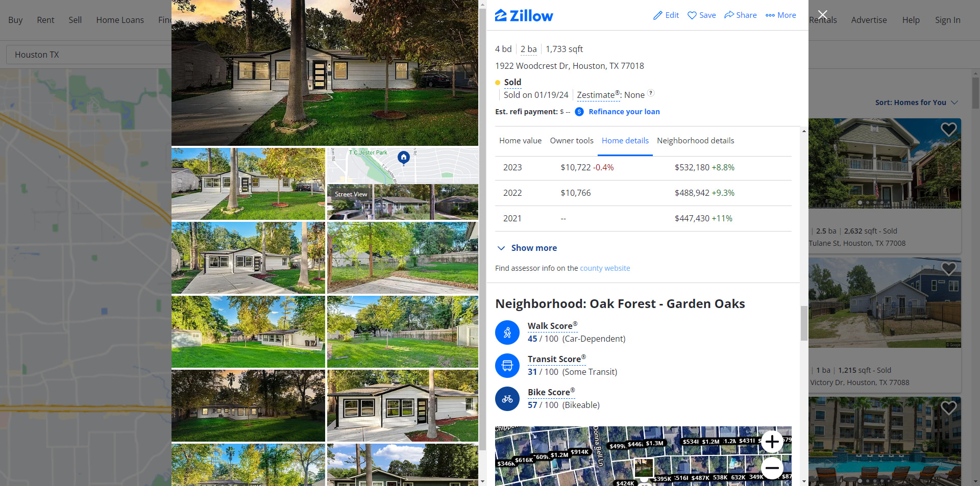The image size is (980, 486).
Task: Click the Transit Score bus icon
Action: (507, 366)
